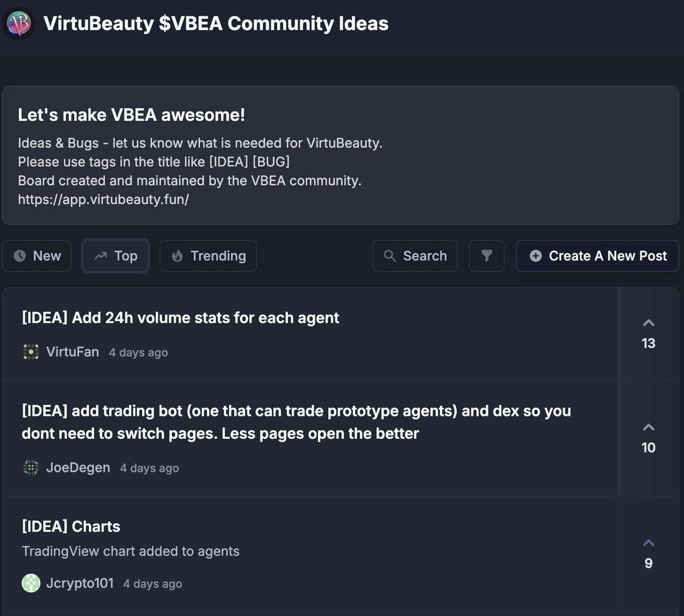The image size is (684, 616).
Task: Open VirtuBeauty $VBEA Community Ideas title
Action: click(216, 23)
